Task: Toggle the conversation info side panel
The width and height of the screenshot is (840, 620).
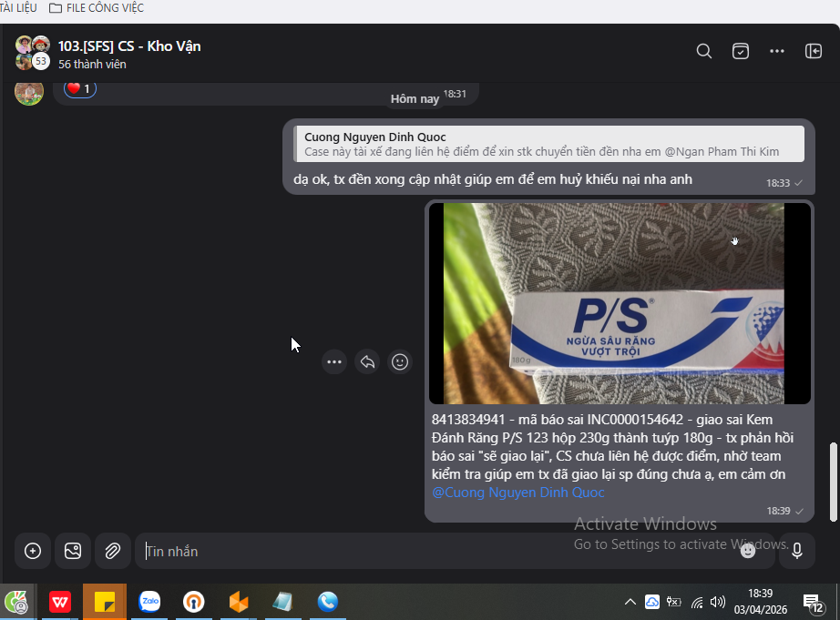Action: click(814, 51)
